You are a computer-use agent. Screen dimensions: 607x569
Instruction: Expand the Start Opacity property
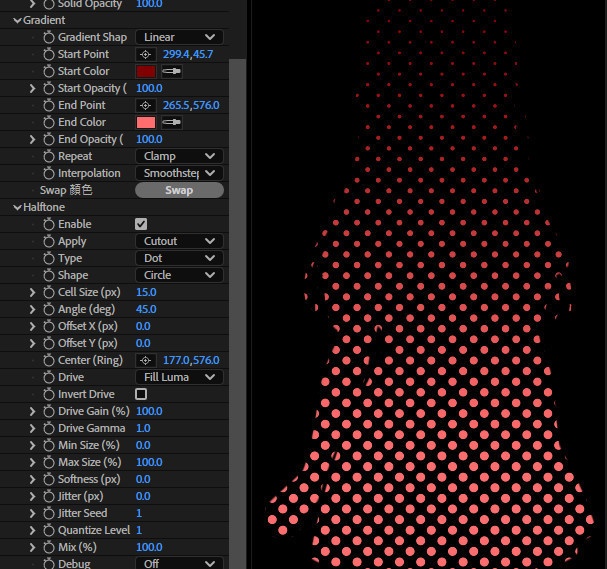point(33,89)
